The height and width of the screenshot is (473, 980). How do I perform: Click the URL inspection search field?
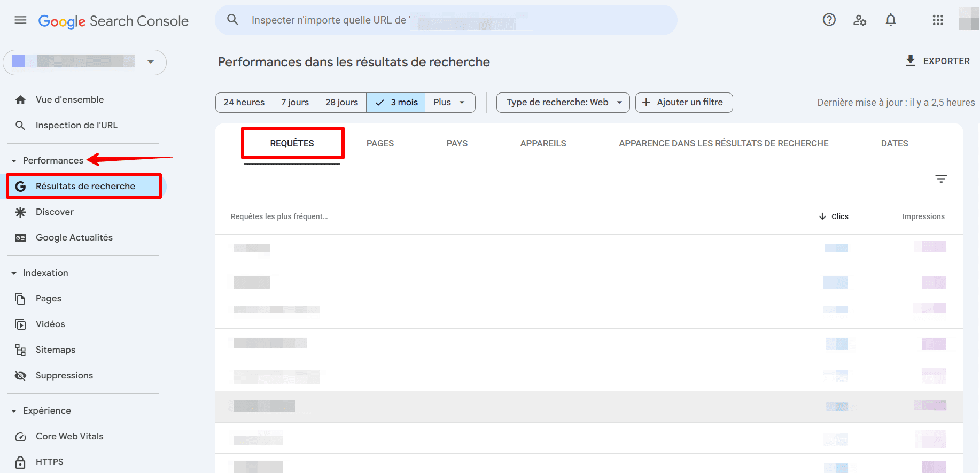click(446, 20)
